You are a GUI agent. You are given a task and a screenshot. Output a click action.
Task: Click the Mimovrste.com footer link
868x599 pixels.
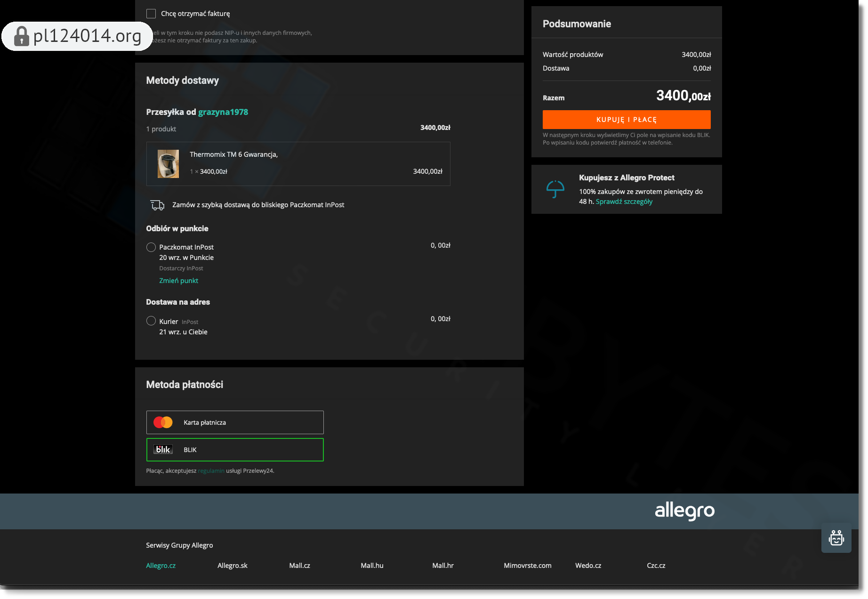pyautogui.click(x=528, y=565)
